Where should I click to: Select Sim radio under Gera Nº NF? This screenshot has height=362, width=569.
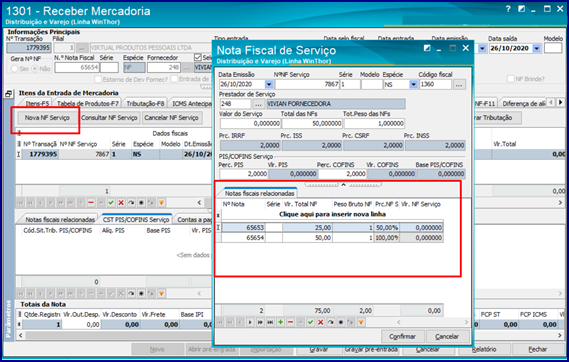(15, 69)
